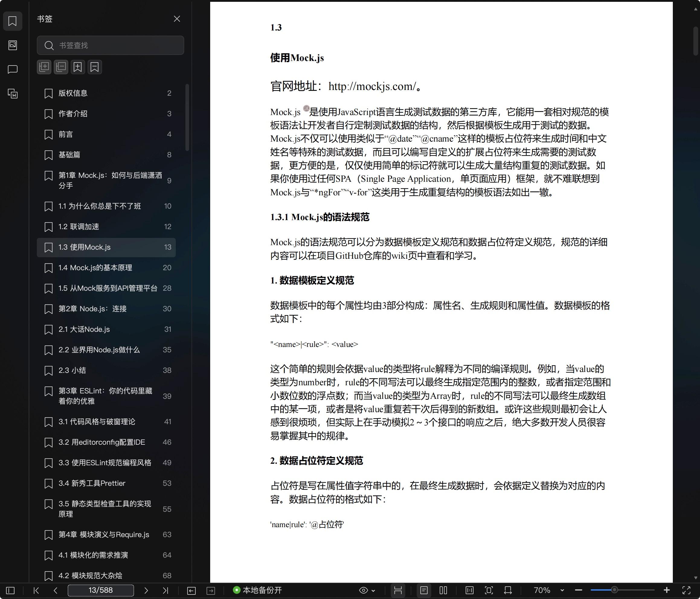This screenshot has height=599, width=700.
Task: Go to last page
Action: coord(165,590)
